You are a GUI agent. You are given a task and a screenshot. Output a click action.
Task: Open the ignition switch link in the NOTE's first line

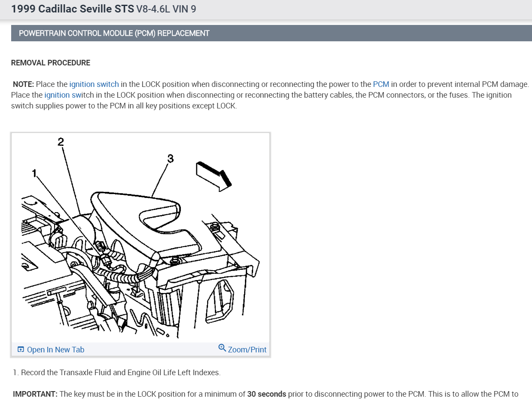tap(94, 84)
